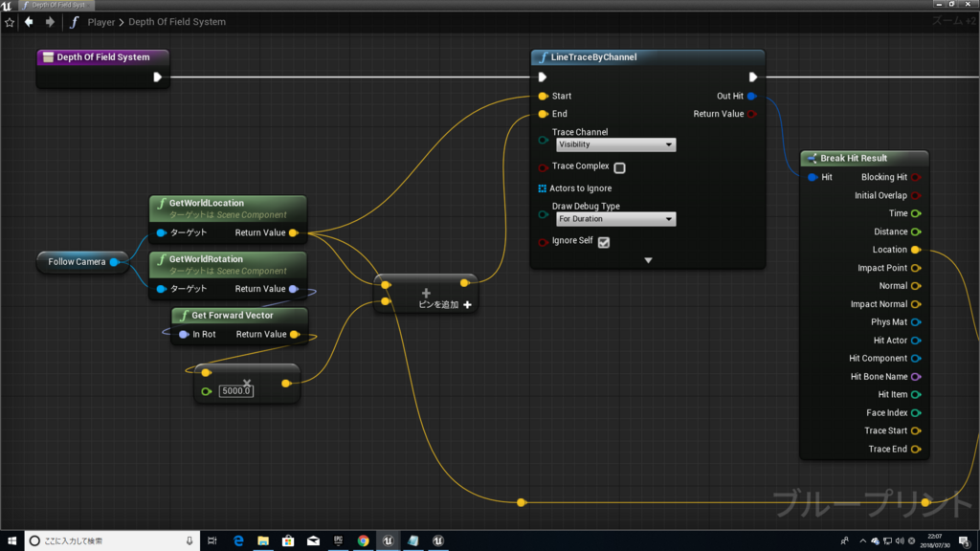This screenshot has width=980, height=551.
Task: Click the Distance output pin
Action: (916, 231)
